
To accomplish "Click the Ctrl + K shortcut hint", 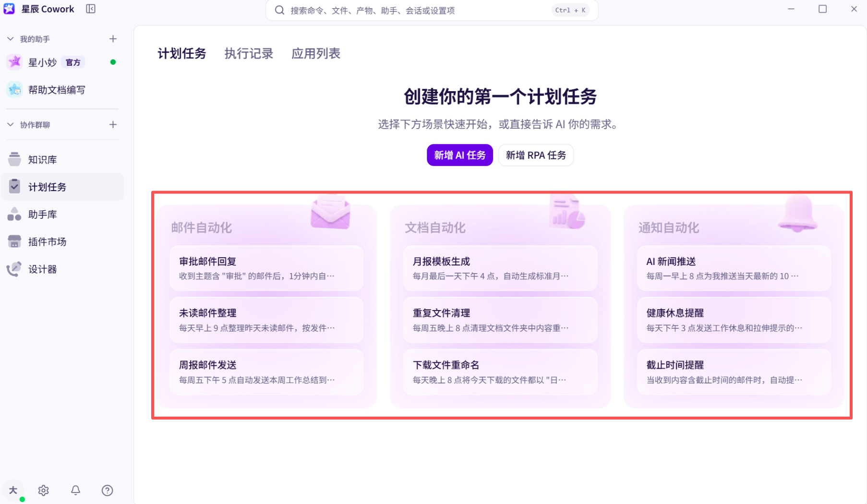I will (x=570, y=10).
